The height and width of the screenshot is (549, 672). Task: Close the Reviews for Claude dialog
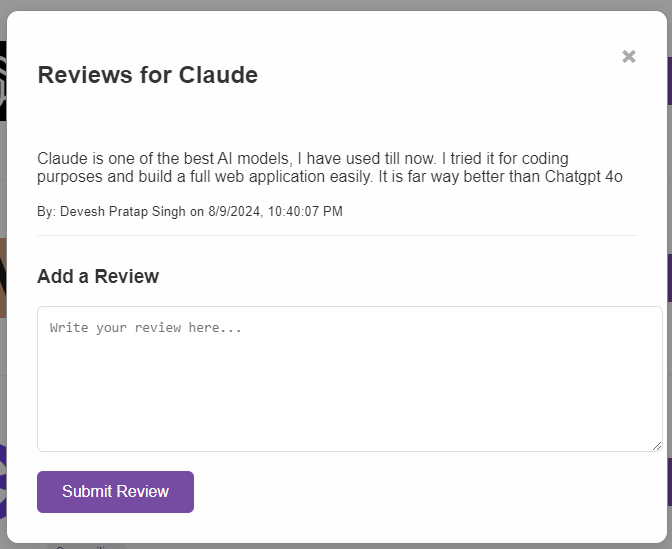point(629,57)
